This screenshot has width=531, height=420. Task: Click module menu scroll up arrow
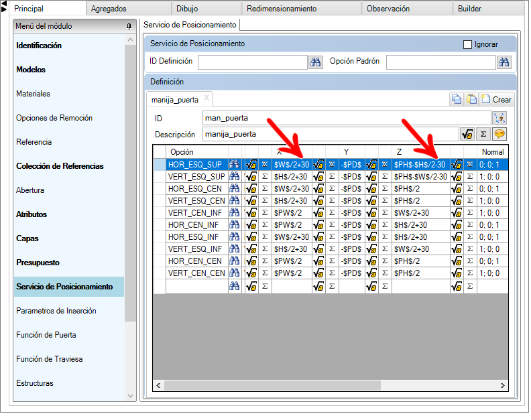(130, 40)
